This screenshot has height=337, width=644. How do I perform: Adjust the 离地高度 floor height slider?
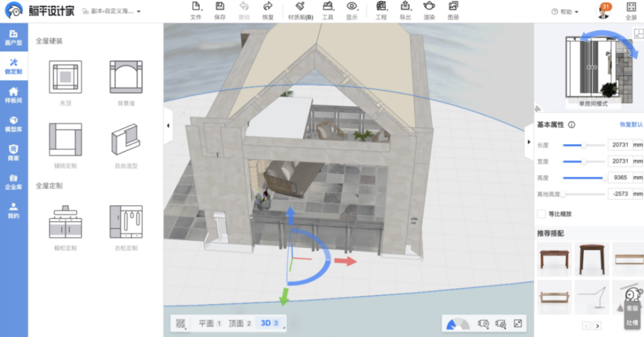click(x=584, y=194)
